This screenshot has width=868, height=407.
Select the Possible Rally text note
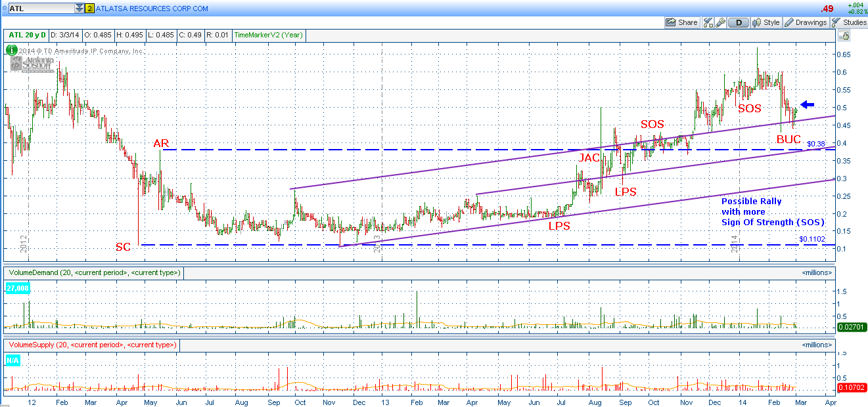(773, 212)
